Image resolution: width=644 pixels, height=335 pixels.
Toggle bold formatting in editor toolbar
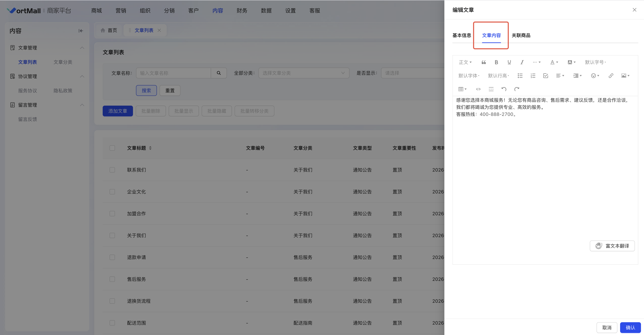pyautogui.click(x=496, y=62)
